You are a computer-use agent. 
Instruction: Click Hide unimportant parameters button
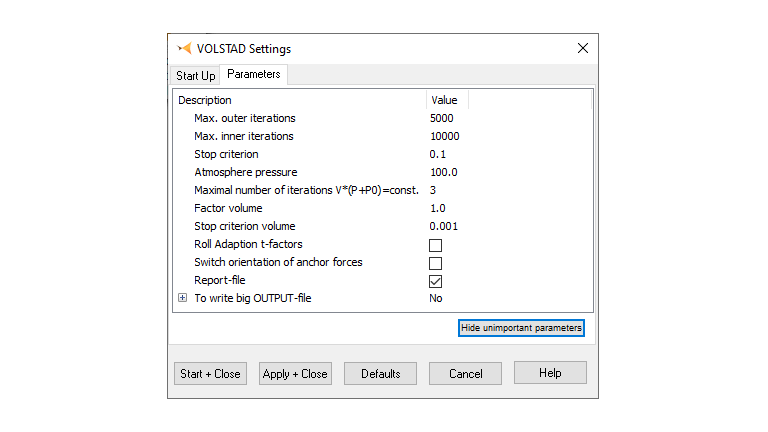(520, 328)
